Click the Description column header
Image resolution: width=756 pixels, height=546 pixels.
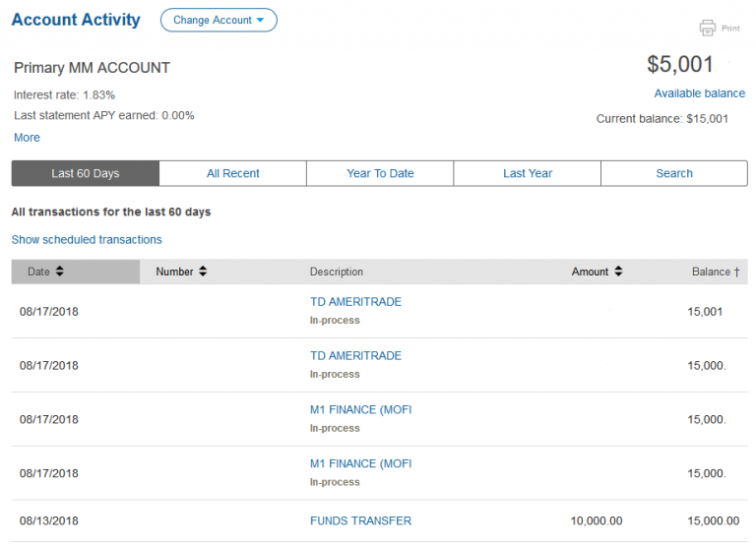(337, 272)
